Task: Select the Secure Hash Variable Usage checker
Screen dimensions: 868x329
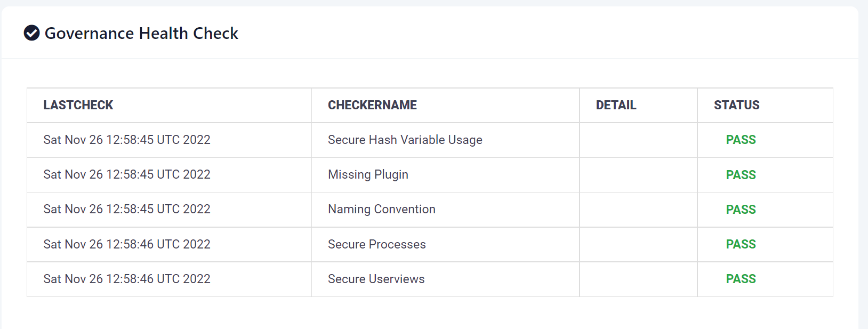Action: (405, 140)
